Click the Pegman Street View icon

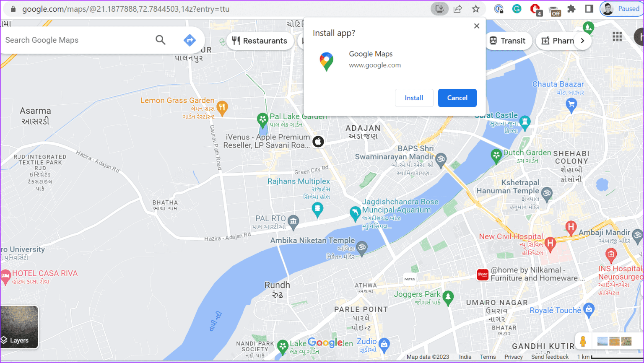coord(583,341)
